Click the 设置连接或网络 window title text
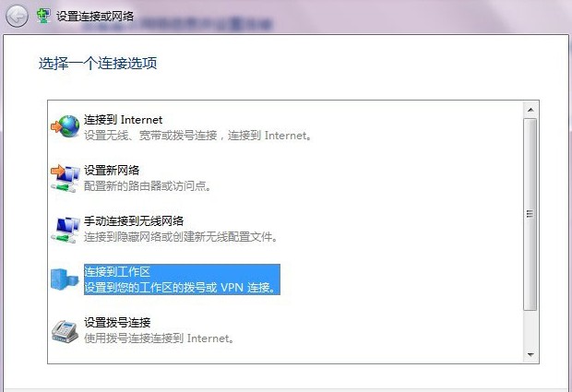The height and width of the screenshot is (392, 572). click(x=95, y=17)
